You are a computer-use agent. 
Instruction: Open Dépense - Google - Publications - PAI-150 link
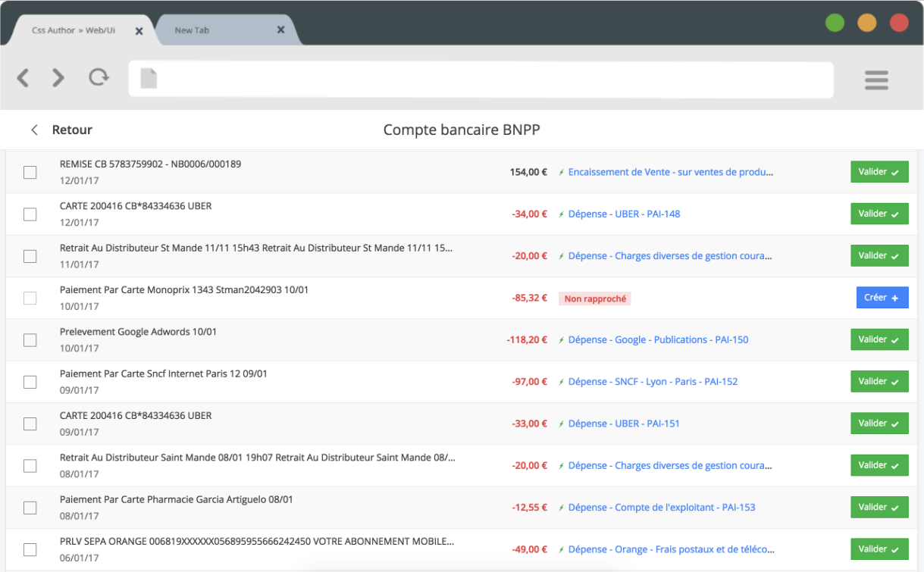point(658,340)
